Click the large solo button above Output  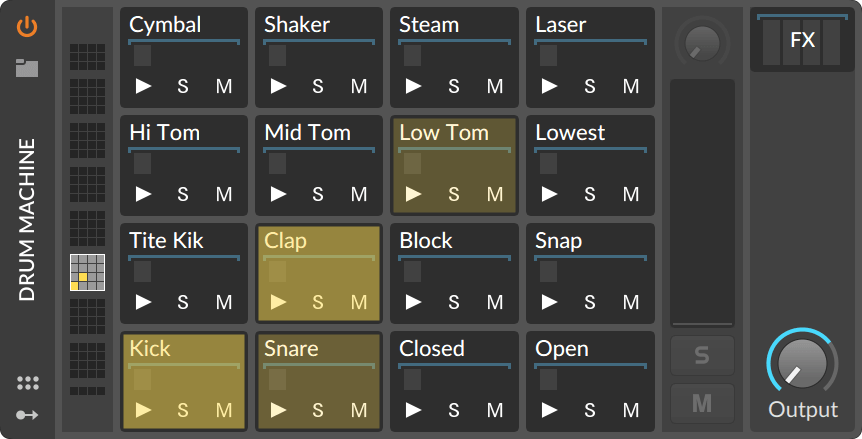point(702,355)
